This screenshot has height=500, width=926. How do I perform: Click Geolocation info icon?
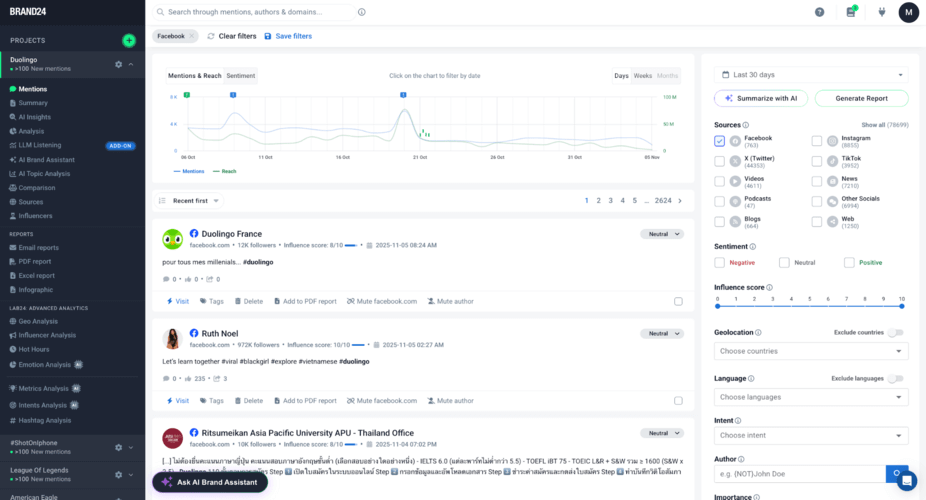(758, 332)
